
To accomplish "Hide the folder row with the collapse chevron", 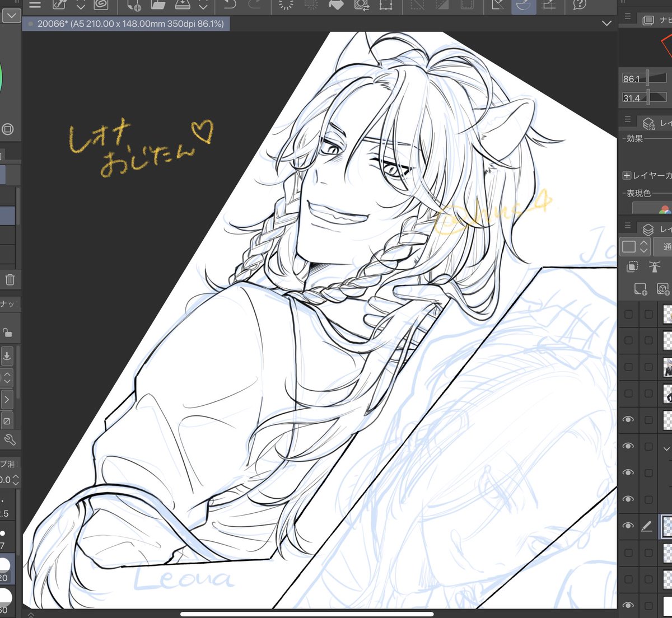I will point(628,446).
